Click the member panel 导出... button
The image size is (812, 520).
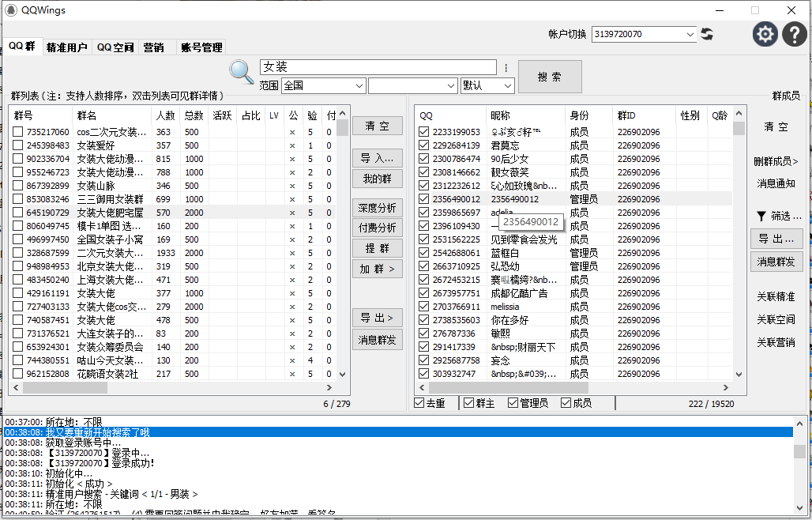(x=776, y=239)
